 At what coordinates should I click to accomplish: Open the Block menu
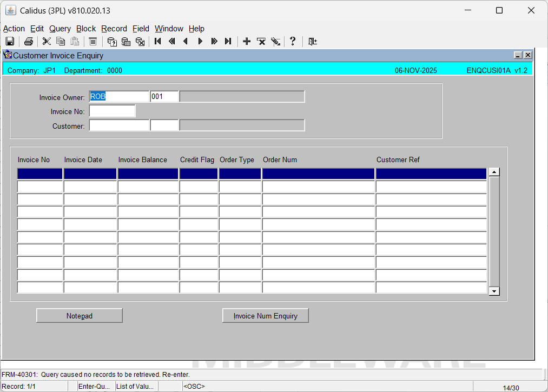point(85,29)
